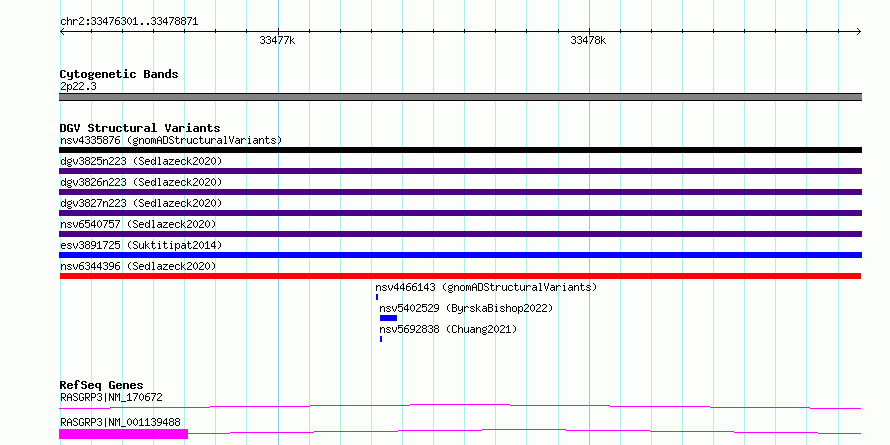This screenshot has height=445, width=890.
Task: Open the dgv3826n223 (Sedlazeck2020) label
Action: (141, 182)
